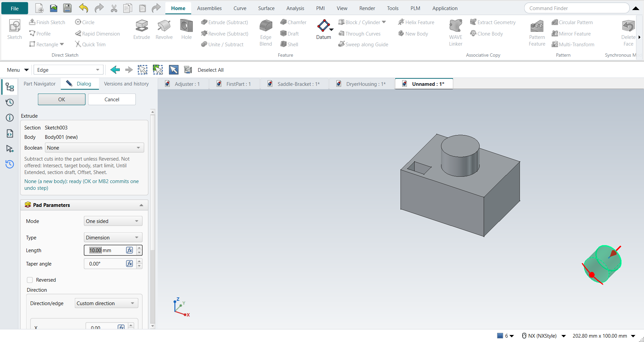Open the File menu button
644x342 pixels.
[x=15, y=8]
